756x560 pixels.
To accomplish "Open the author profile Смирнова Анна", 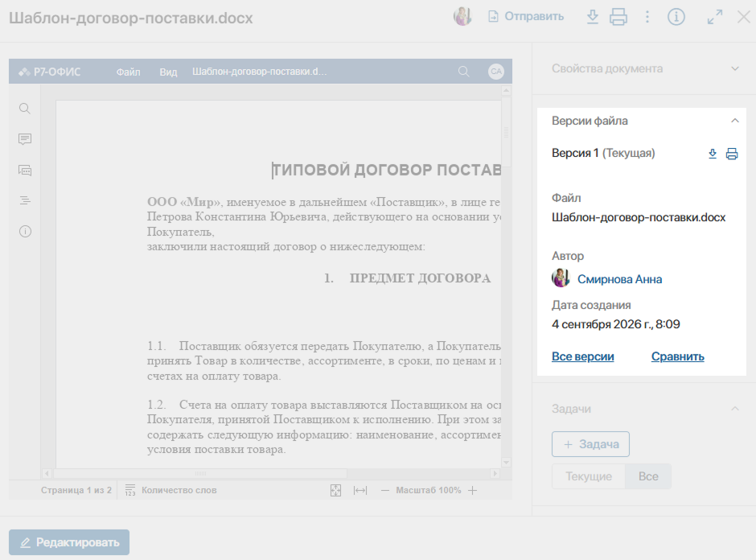I will (x=619, y=279).
